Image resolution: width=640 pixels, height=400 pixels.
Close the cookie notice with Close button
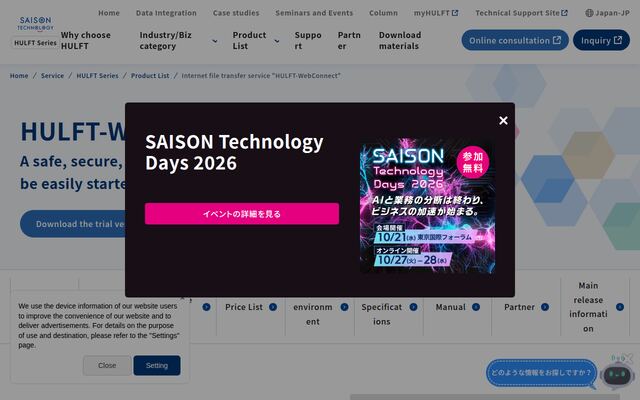point(107,365)
